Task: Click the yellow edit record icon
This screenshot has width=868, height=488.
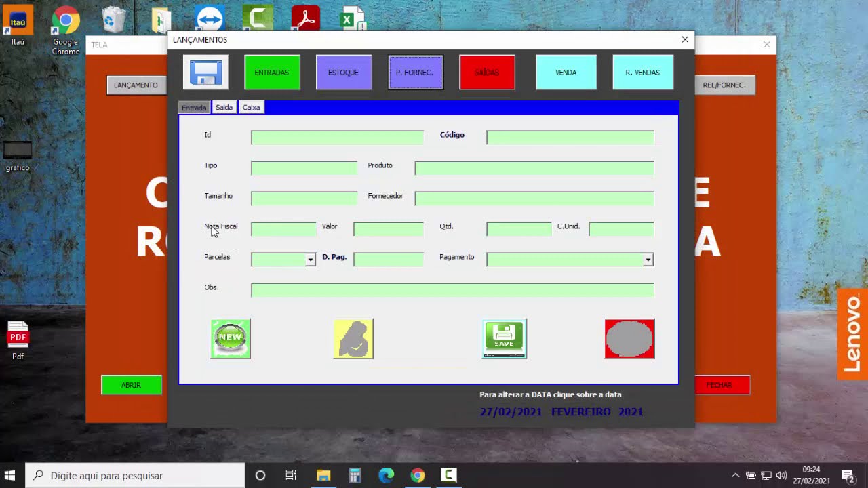Action: 353,339
